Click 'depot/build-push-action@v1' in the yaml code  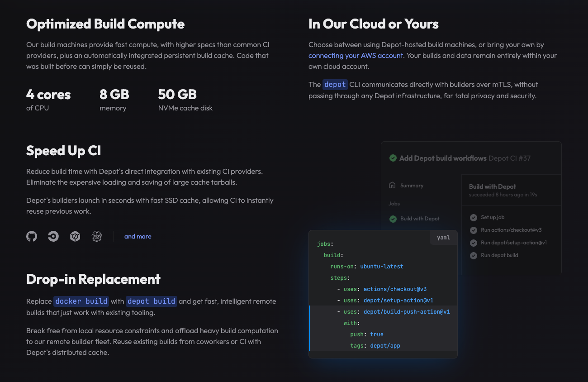(x=407, y=312)
